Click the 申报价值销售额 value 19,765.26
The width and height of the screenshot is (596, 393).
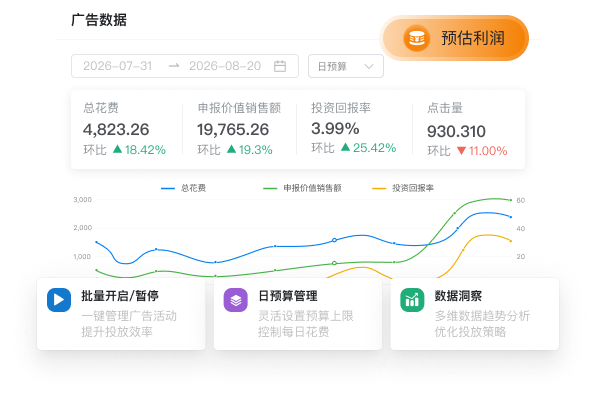point(233,130)
